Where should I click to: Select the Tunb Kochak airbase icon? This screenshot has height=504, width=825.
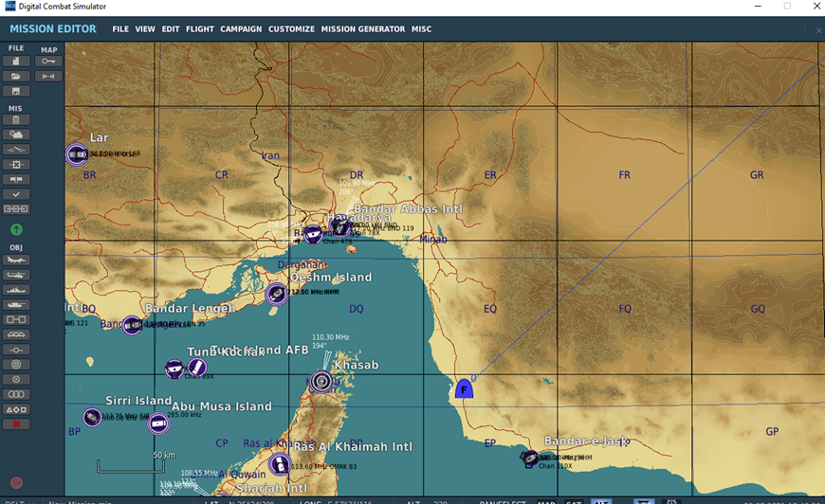[x=174, y=369]
